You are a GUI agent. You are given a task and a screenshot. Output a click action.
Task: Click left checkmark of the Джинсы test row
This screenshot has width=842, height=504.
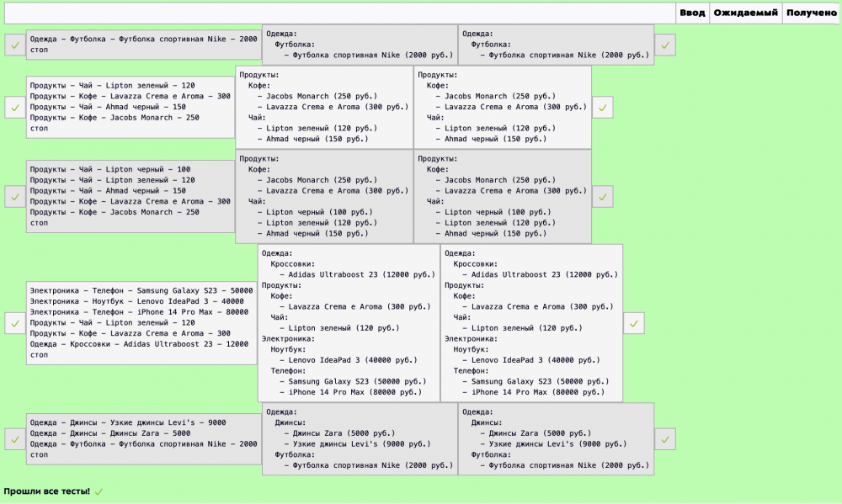pos(15,439)
